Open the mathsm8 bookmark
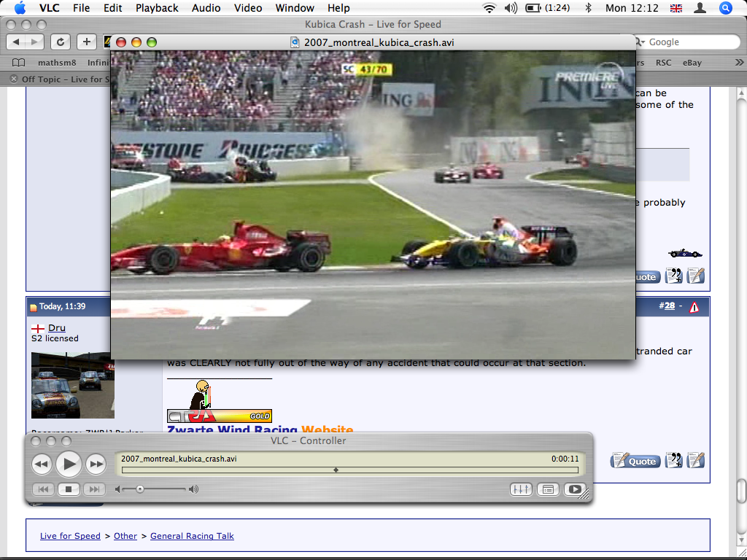The width and height of the screenshot is (747, 560). (56, 63)
